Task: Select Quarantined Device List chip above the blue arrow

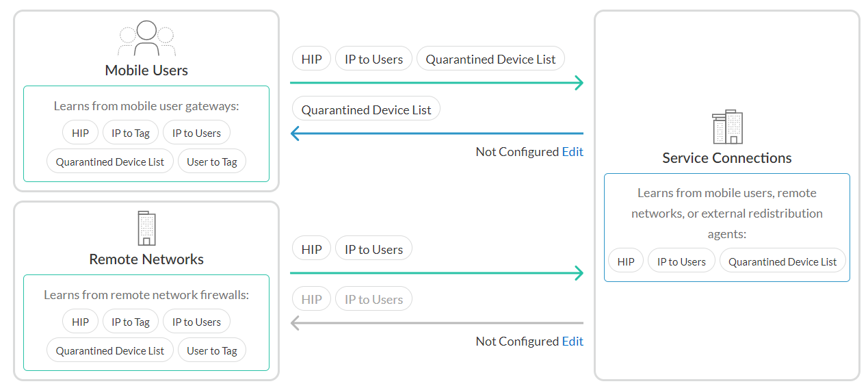Action: coord(366,110)
